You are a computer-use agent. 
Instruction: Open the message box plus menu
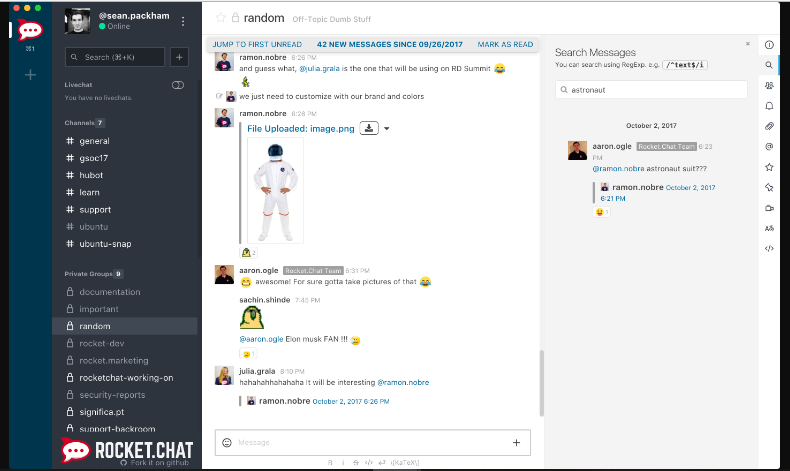[516, 443]
